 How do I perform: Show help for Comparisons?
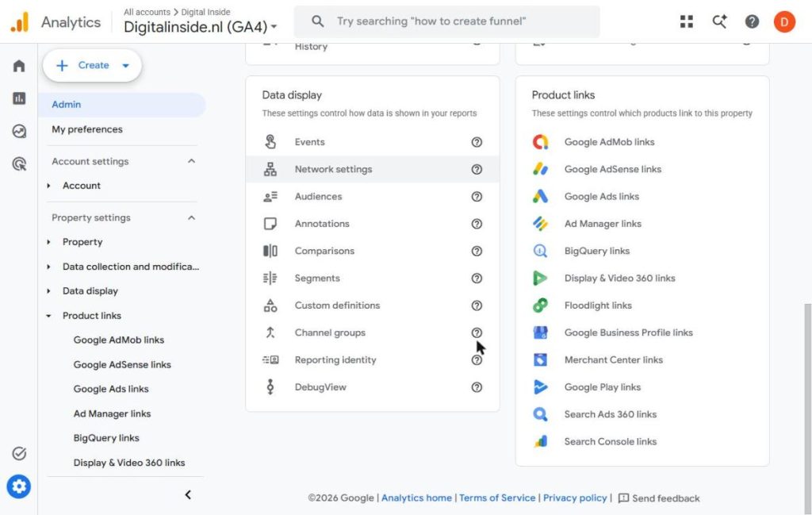pyautogui.click(x=477, y=251)
